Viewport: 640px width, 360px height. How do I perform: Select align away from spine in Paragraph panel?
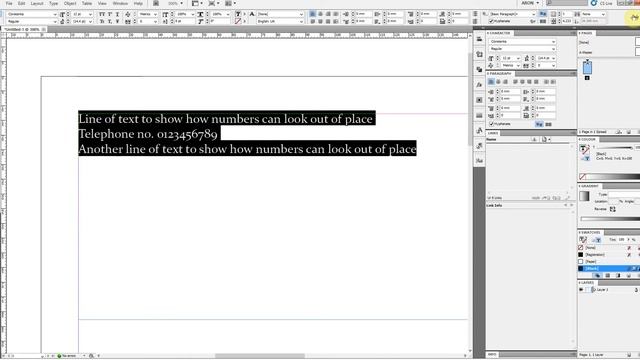[553, 82]
